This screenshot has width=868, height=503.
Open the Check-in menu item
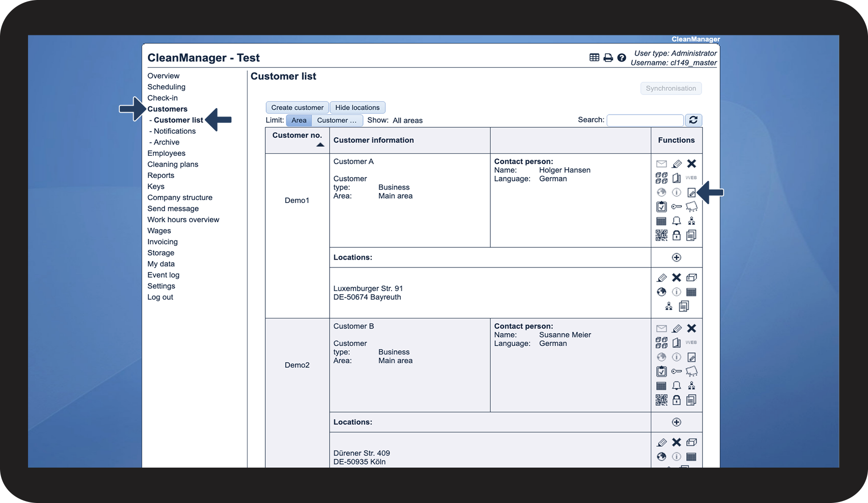coord(163,98)
